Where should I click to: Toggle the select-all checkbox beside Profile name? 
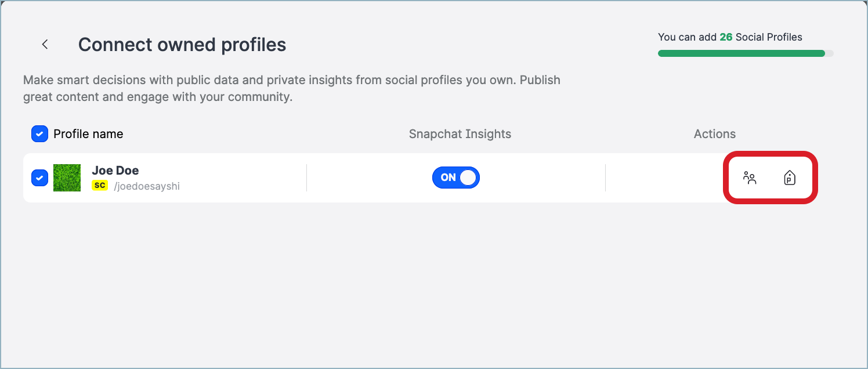click(39, 134)
